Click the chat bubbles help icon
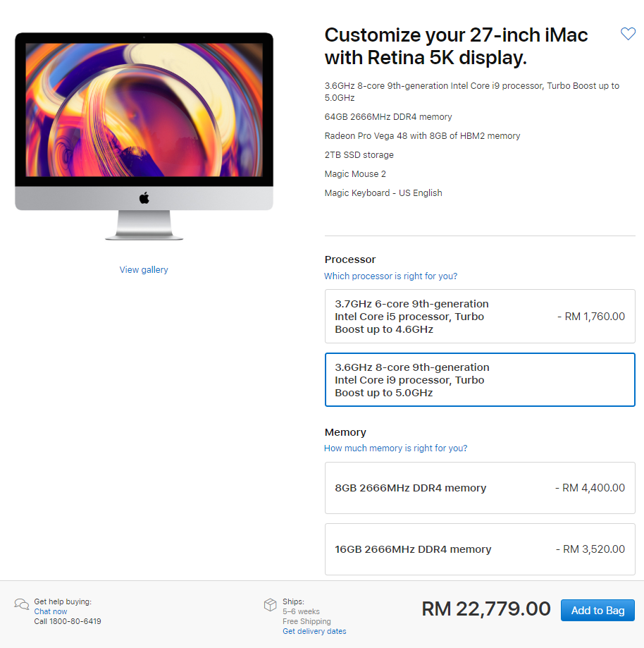The image size is (644, 648). [21, 604]
